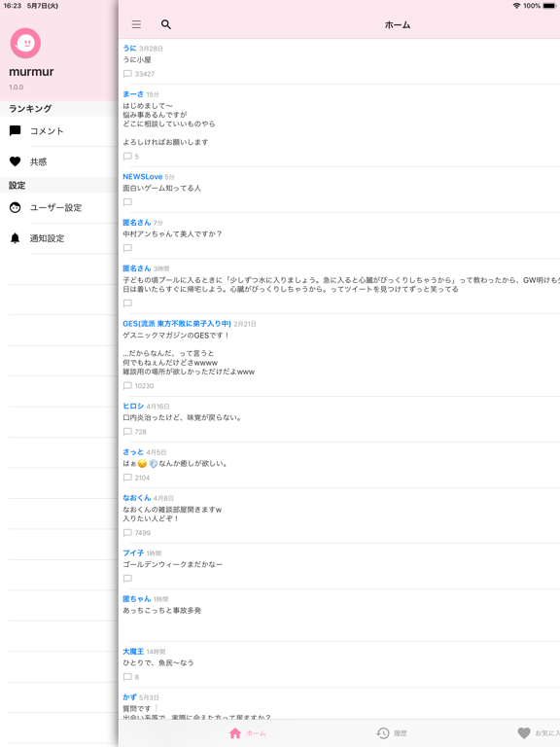Click the murmur app name text
The height and width of the screenshot is (747, 560).
point(31,72)
